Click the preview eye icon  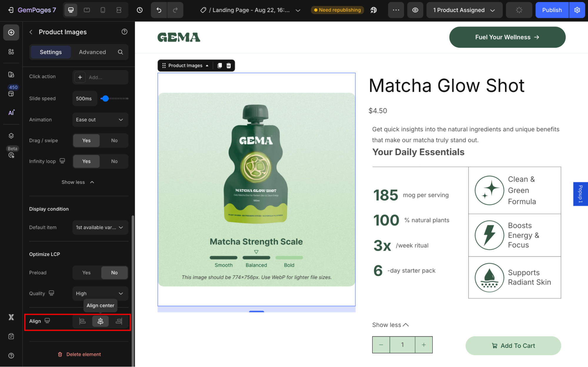pos(415,10)
